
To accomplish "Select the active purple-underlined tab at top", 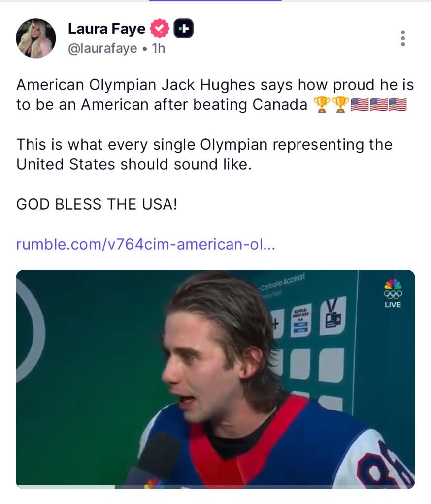I will click(x=215, y=1).
